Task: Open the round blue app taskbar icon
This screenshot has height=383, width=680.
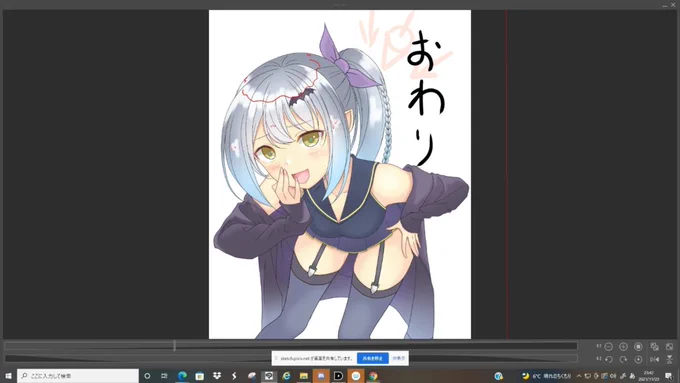Action: pyautogui.click(x=356, y=376)
